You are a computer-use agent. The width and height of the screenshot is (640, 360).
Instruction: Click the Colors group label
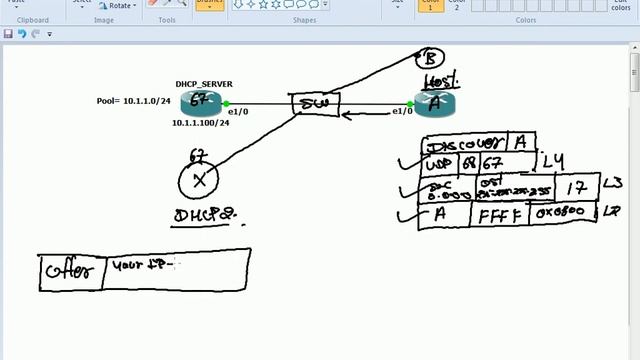[526, 20]
